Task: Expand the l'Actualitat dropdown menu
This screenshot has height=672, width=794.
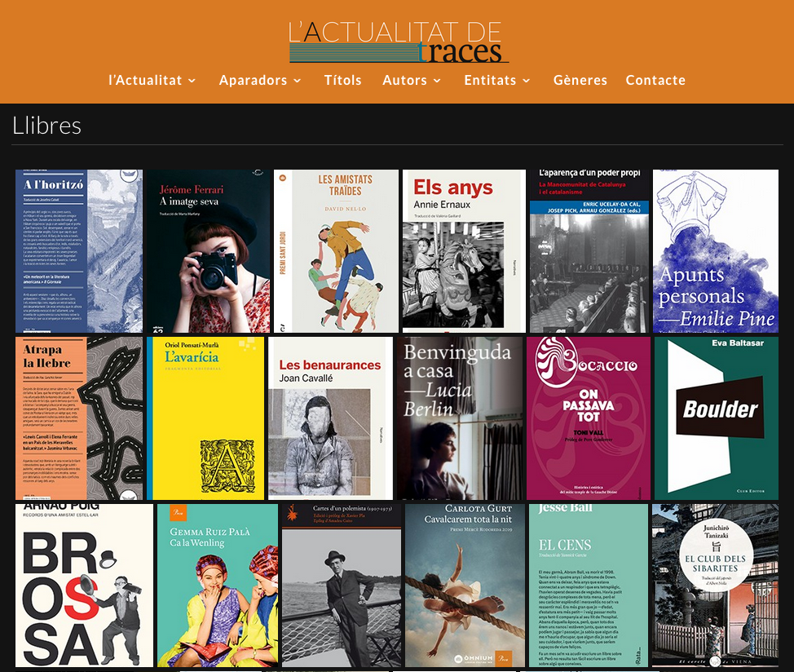Action: [152, 80]
